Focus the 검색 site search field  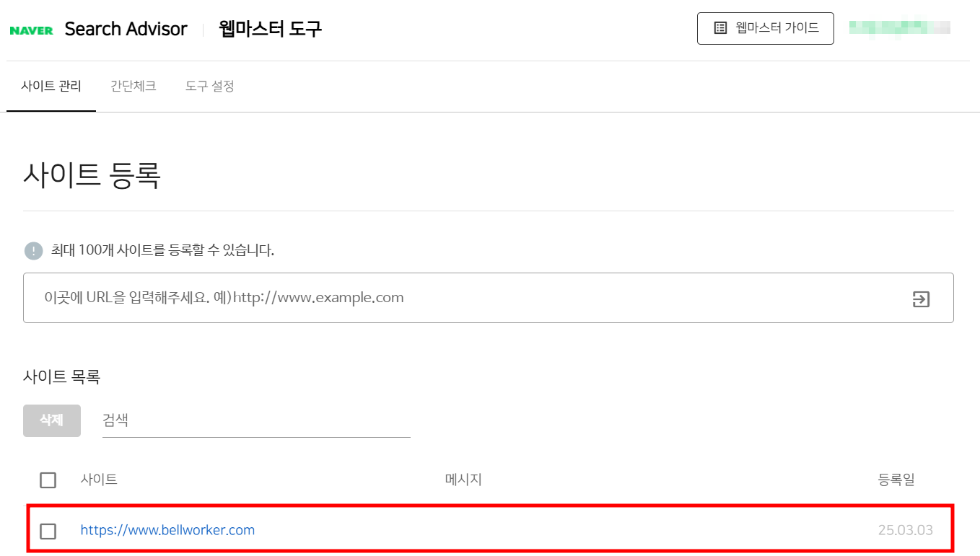[256, 420]
